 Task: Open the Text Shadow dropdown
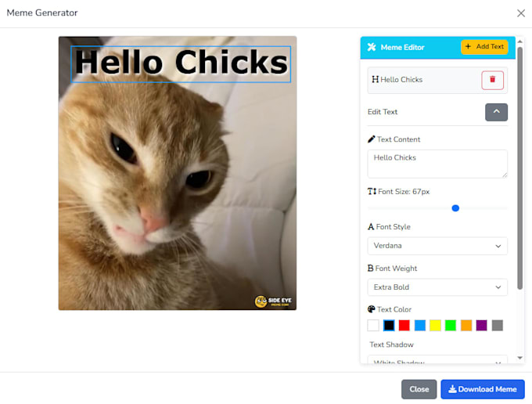437,360
